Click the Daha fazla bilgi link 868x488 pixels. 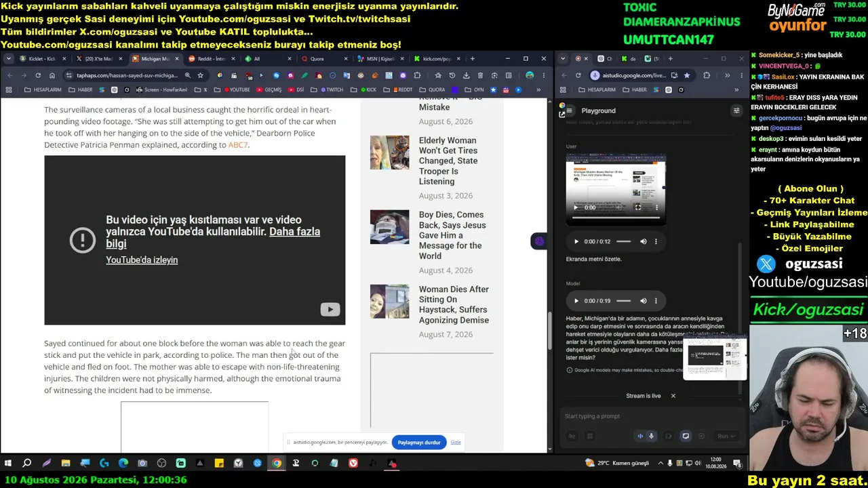click(213, 237)
